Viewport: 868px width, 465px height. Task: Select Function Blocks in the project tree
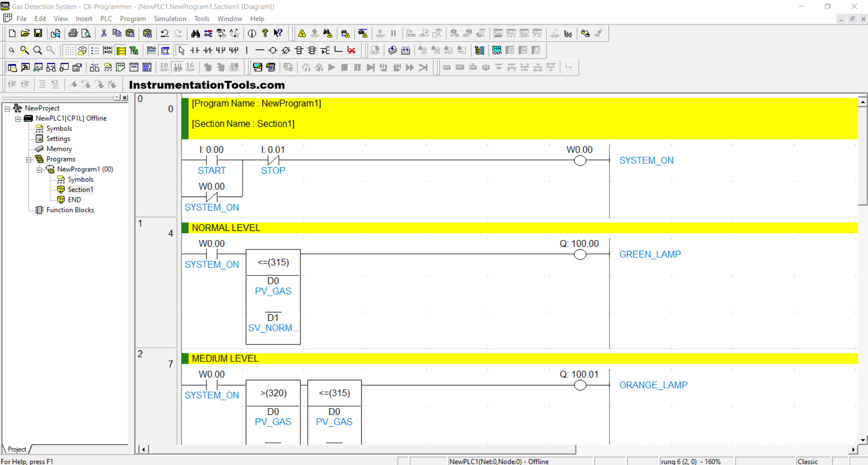70,210
